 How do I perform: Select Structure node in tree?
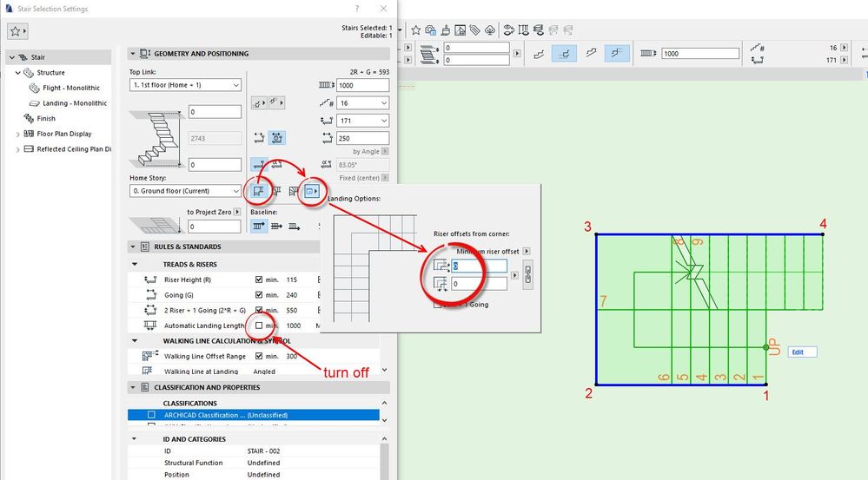click(50, 72)
